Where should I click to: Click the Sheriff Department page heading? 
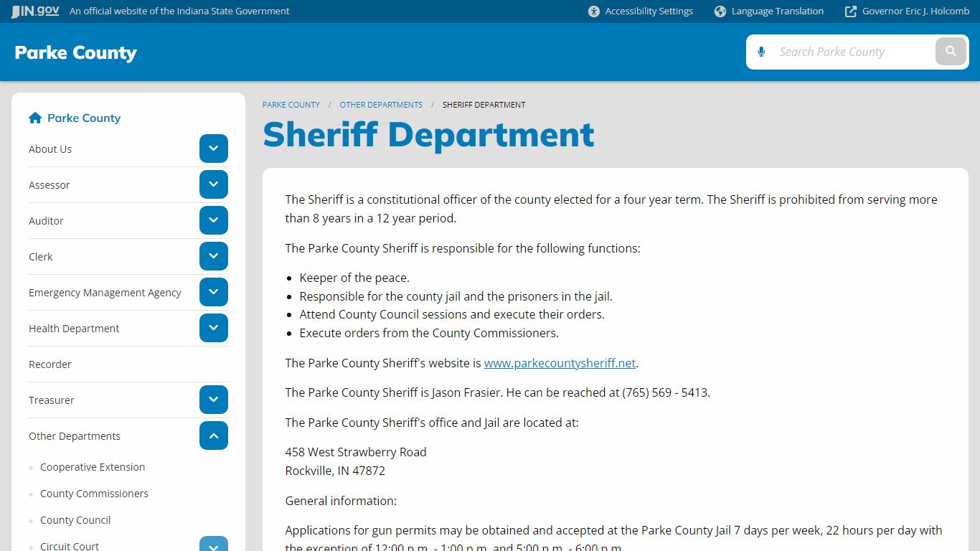(x=428, y=134)
